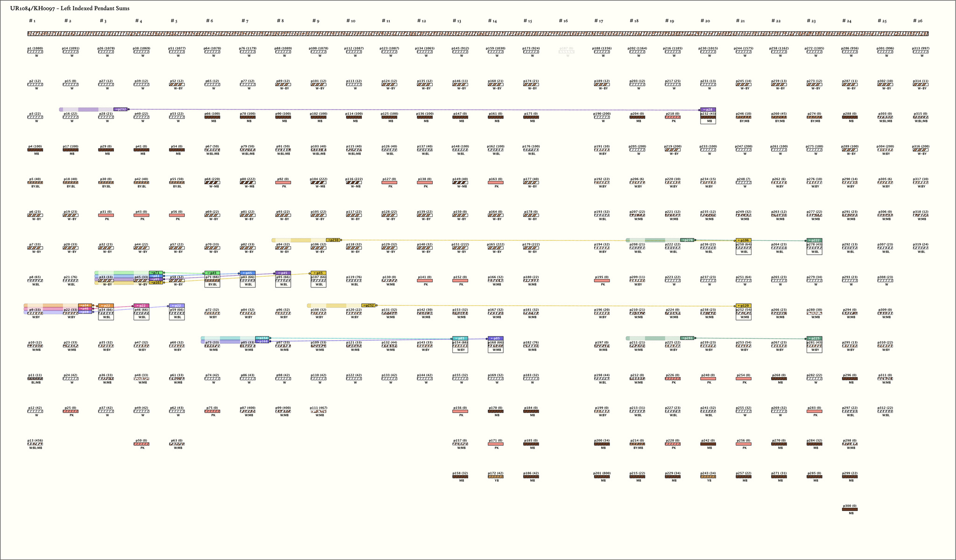Screen dimensions: 956x560
Task: Click the green →p71 arrow tag
Action: click(x=156, y=273)
